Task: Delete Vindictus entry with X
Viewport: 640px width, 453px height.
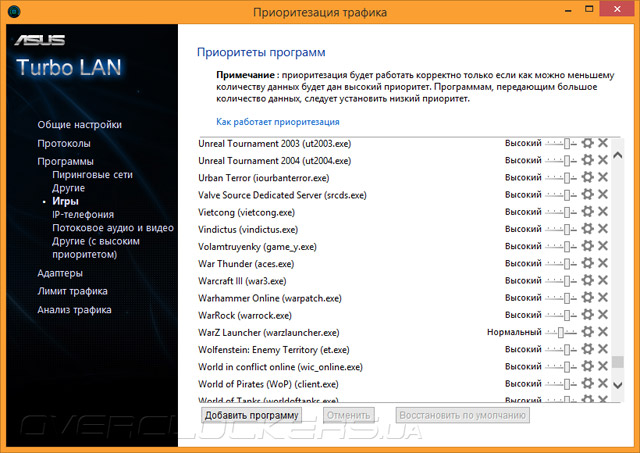Action: [x=603, y=229]
